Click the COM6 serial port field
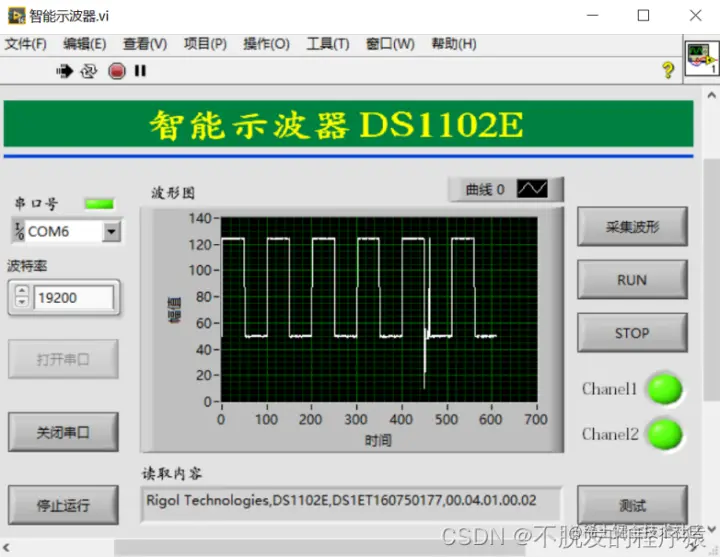This screenshot has width=720, height=557. click(x=63, y=231)
